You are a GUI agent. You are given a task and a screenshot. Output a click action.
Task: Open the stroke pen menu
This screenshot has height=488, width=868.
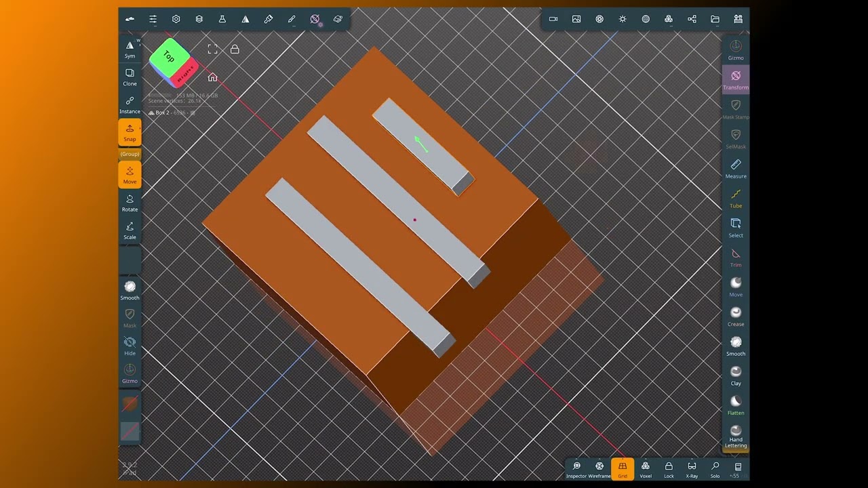tap(292, 19)
